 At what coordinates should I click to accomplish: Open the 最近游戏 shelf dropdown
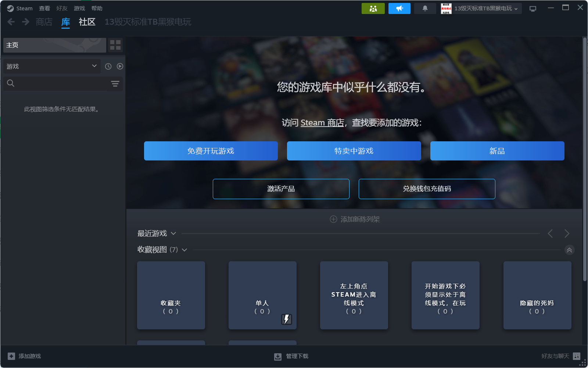click(x=173, y=233)
